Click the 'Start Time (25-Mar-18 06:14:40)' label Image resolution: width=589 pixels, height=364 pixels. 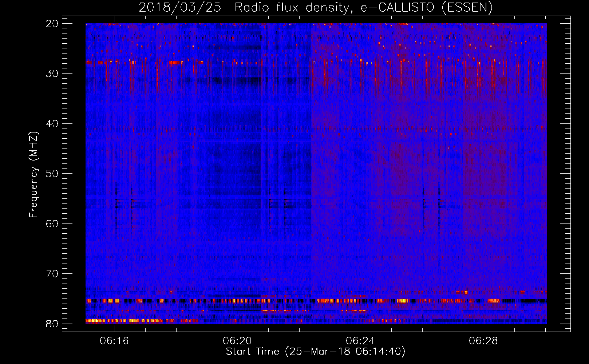[x=316, y=352]
